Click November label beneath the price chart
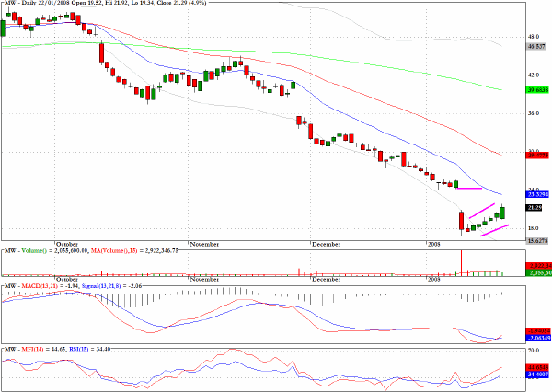Image resolution: width=552 pixels, height=392 pixels. [x=204, y=244]
